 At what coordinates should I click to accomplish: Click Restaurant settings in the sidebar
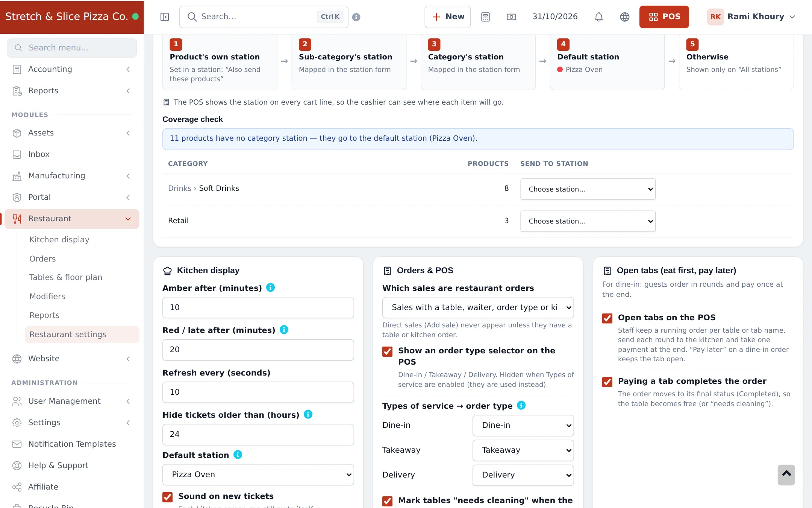(82, 335)
